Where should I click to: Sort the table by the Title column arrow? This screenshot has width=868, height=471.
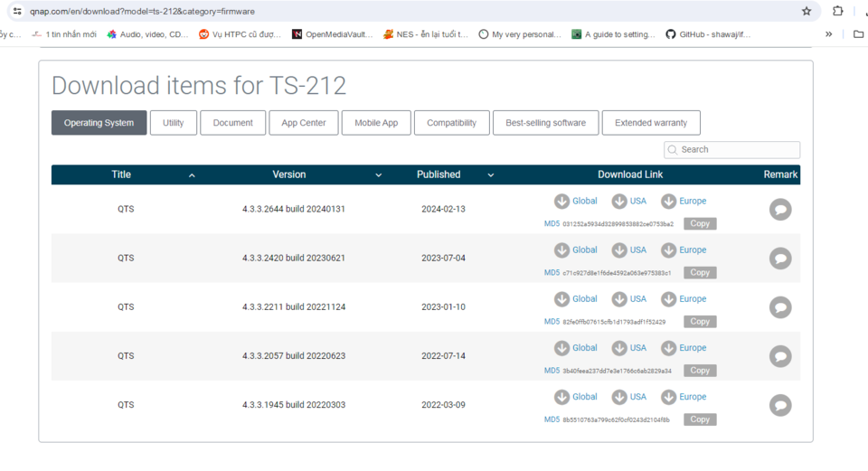coord(192,175)
